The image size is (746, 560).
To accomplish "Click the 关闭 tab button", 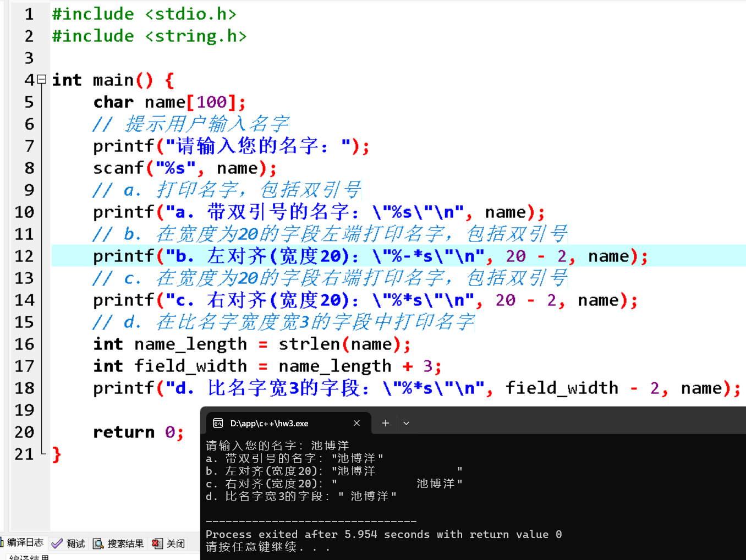I will point(168,543).
